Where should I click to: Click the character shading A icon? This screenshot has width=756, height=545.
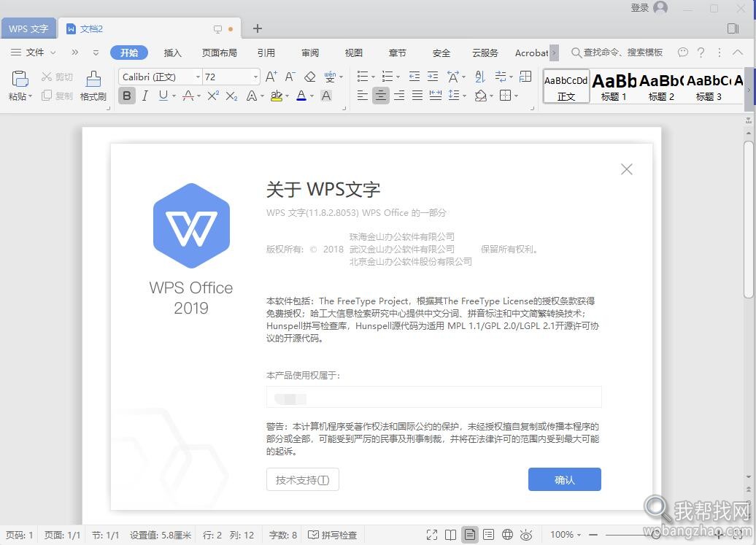[326, 96]
